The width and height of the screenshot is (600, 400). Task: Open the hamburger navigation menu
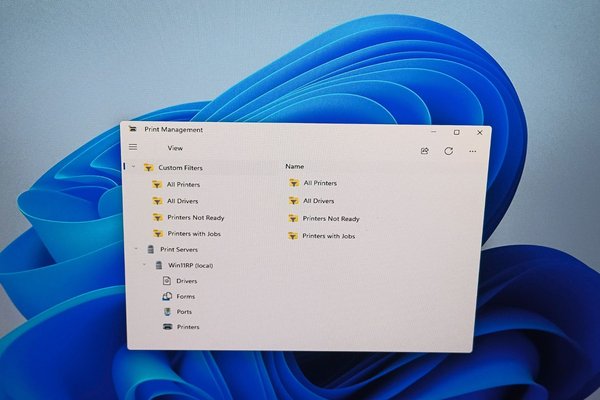tap(133, 147)
